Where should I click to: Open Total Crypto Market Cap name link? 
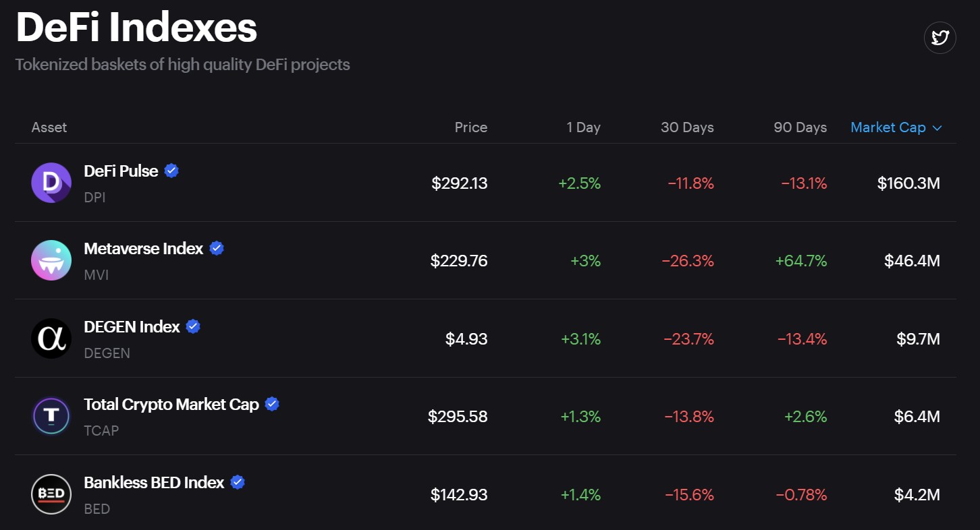tap(171, 405)
